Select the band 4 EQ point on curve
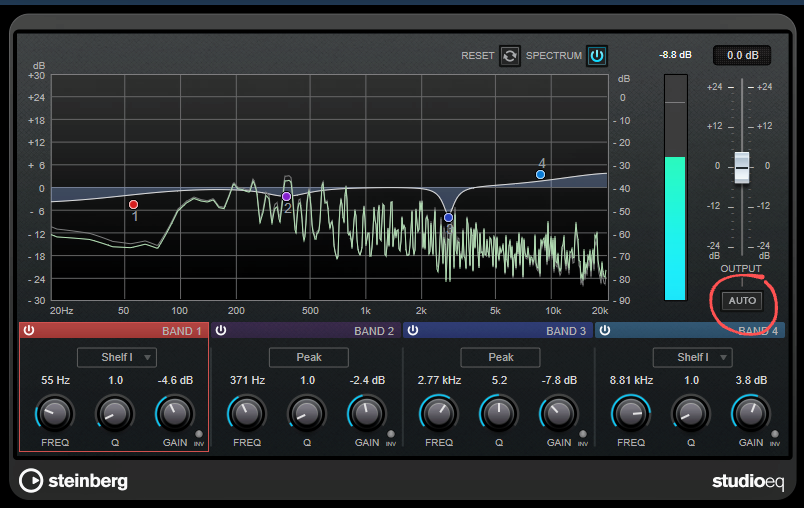This screenshot has width=804, height=508. tap(540, 175)
